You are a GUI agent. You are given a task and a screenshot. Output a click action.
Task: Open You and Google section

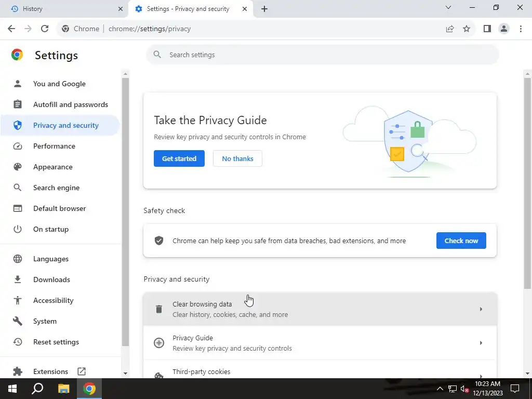(60, 84)
